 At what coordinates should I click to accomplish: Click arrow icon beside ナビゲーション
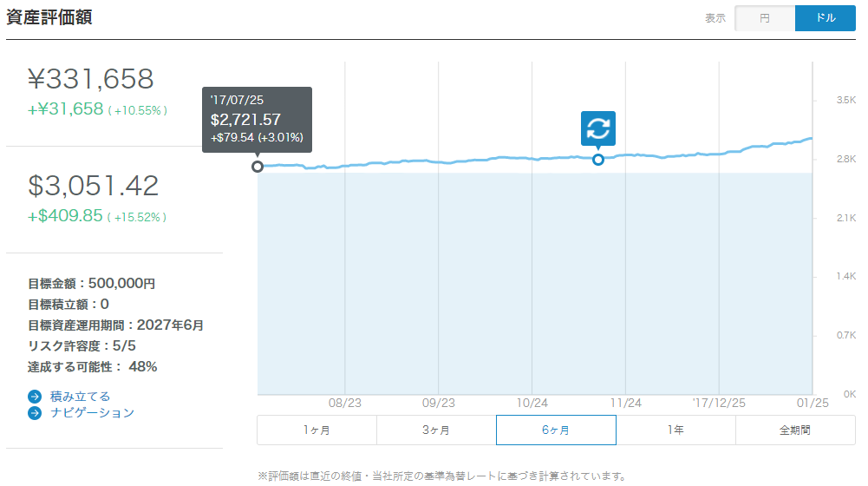(35, 413)
